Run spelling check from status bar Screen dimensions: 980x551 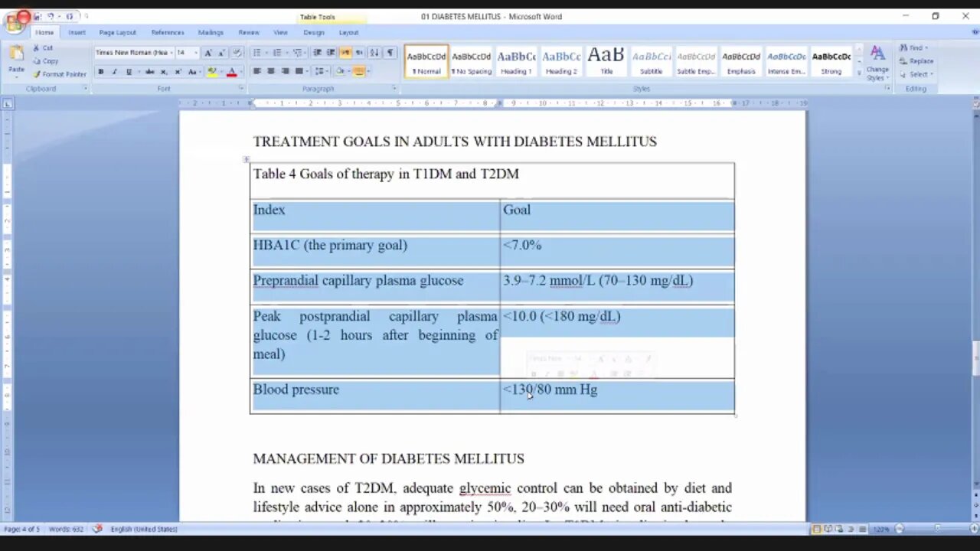97,529
